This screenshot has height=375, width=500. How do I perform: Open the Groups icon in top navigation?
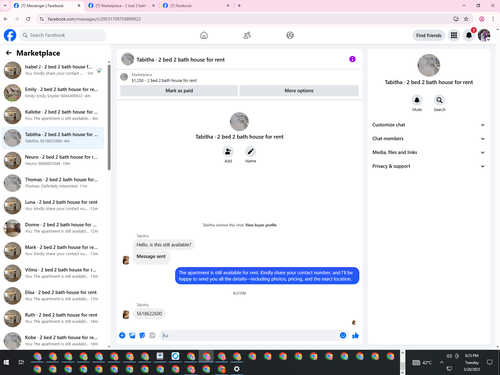point(290,35)
